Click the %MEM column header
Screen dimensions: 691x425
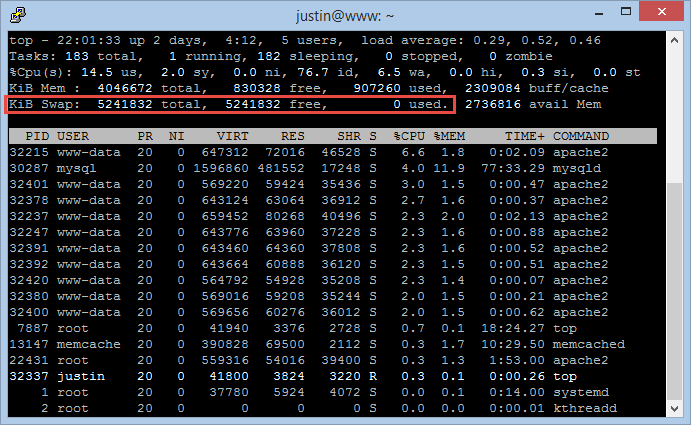(449, 136)
